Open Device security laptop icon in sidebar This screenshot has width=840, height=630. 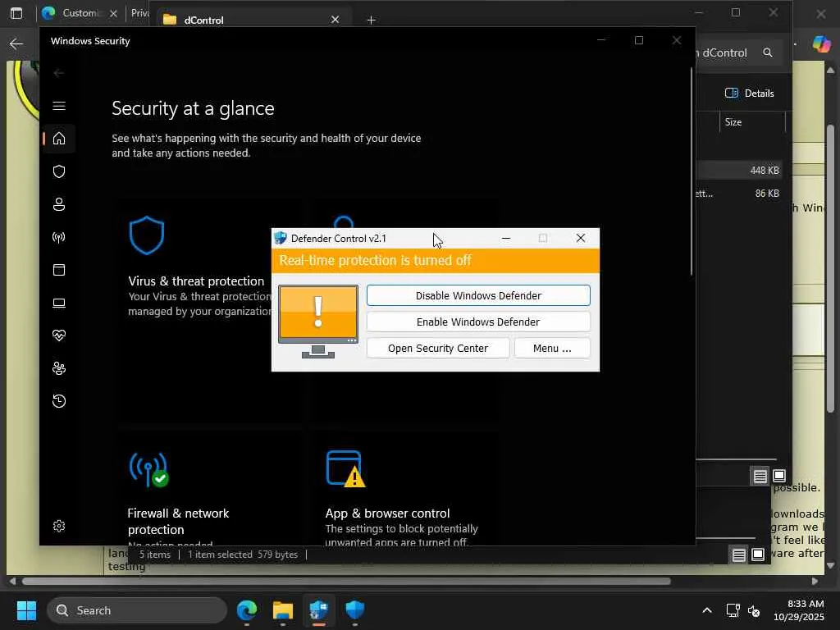coord(59,304)
